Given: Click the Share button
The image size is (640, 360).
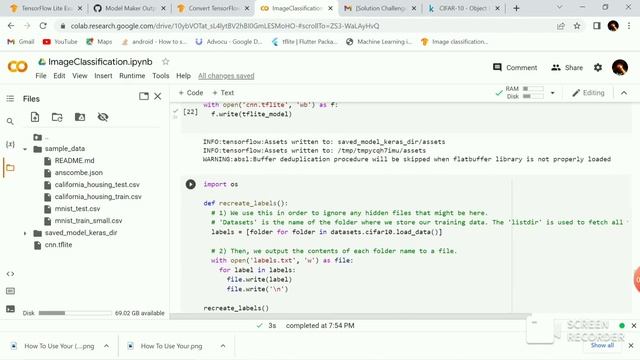Looking at the screenshot, I should coord(567,68).
